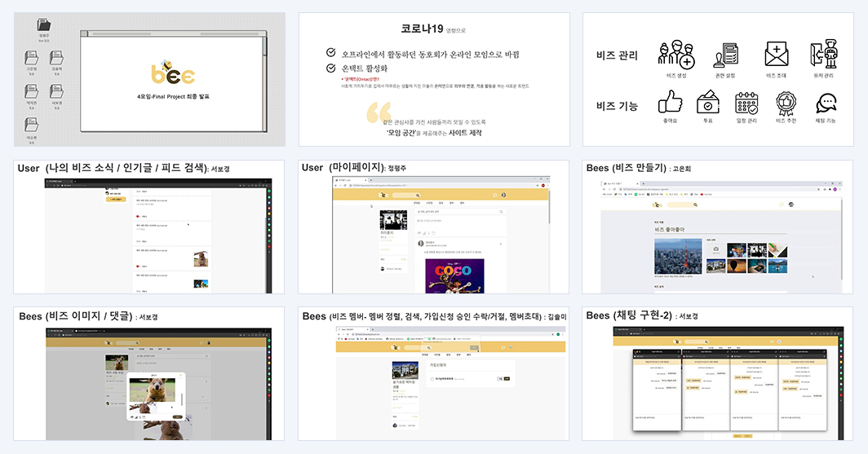Open the 코로나19 slide thumbnail
Image resolution: width=868 pixels, height=454 pixels.
pos(434,80)
